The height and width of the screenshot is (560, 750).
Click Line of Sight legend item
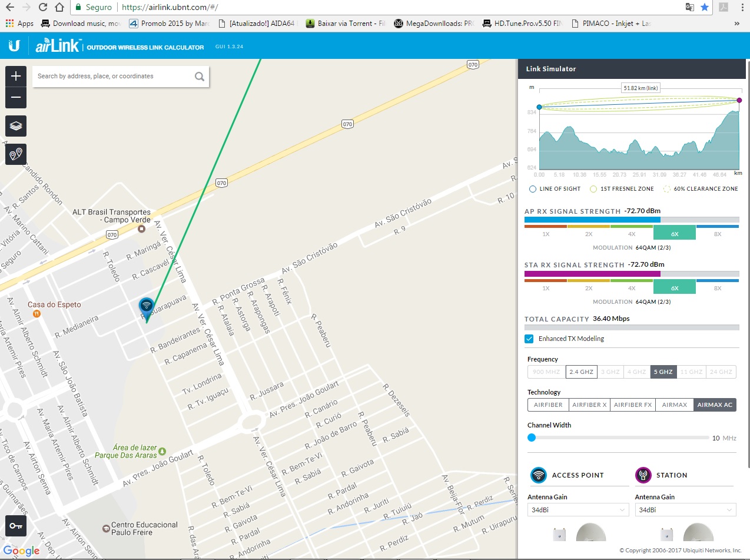[555, 189]
